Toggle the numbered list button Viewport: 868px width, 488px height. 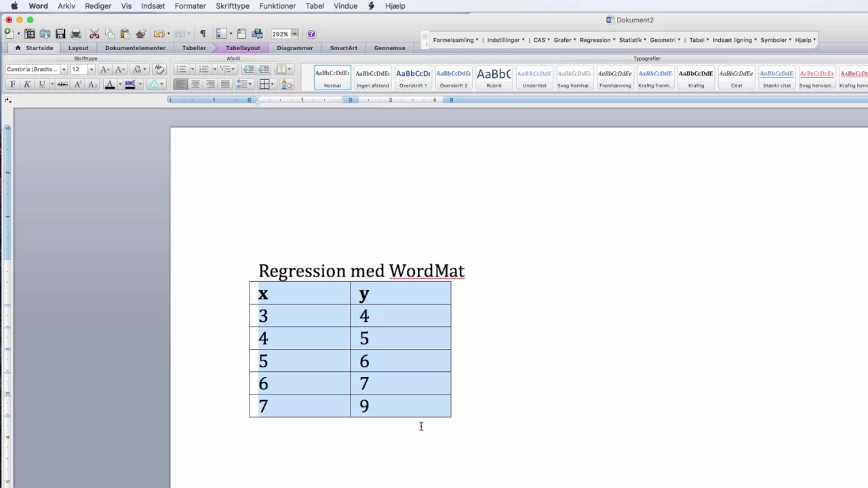(x=203, y=69)
